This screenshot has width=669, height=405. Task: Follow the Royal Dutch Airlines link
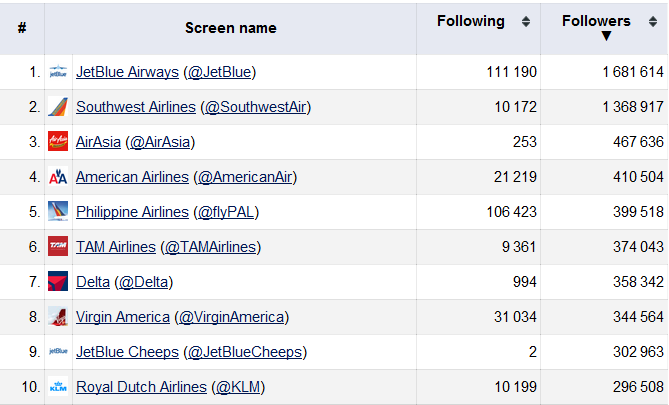point(141,387)
